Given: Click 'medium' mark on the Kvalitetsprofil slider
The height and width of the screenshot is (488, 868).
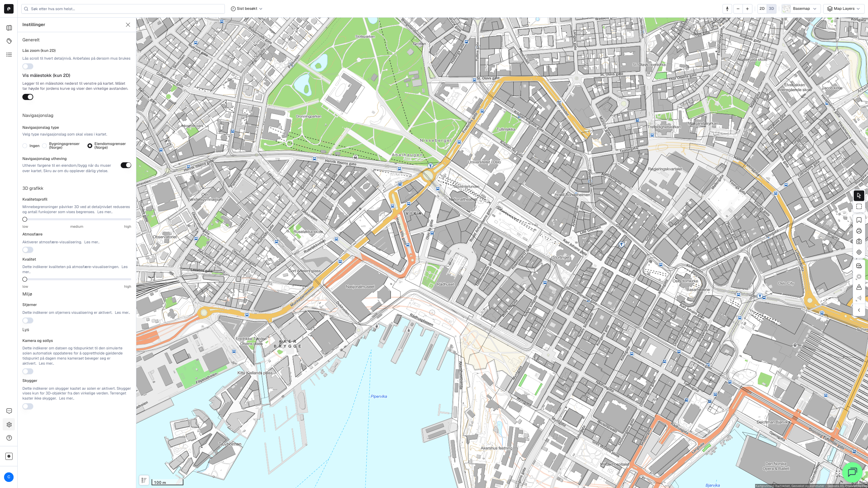Looking at the screenshot, I should click(x=77, y=227).
